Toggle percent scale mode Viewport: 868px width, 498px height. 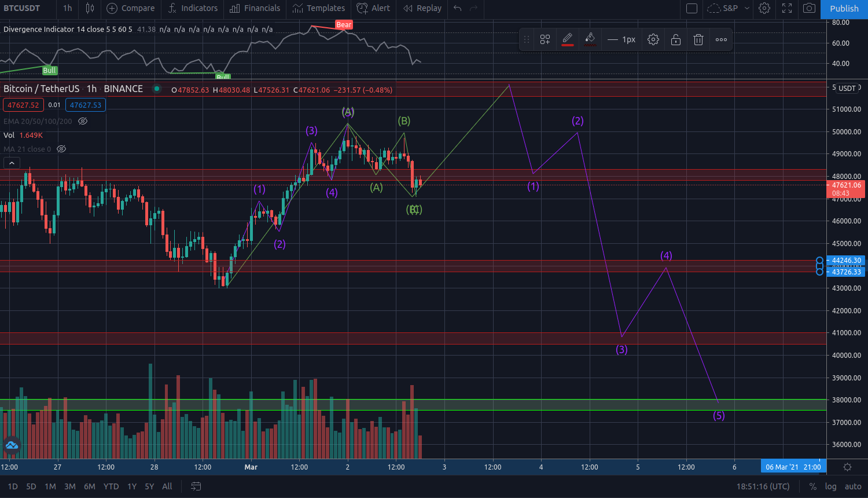point(813,486)
